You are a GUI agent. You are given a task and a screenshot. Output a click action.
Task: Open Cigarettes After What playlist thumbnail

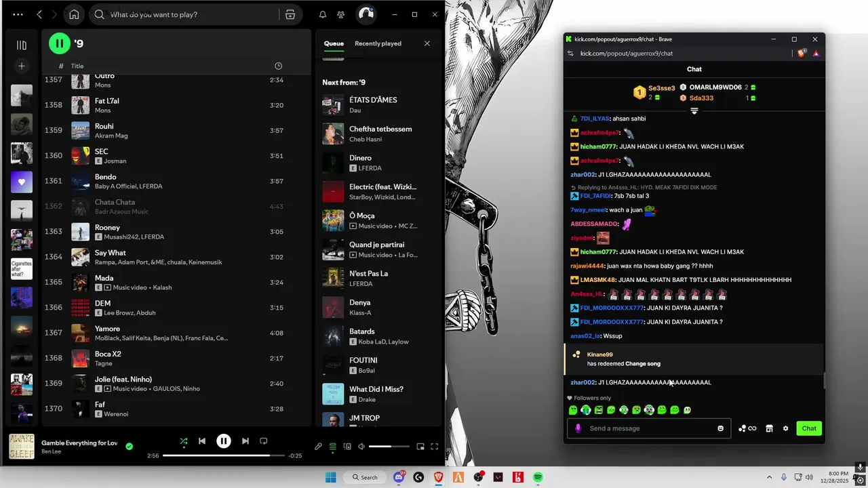pyautogui.click(x=22, y=269)
